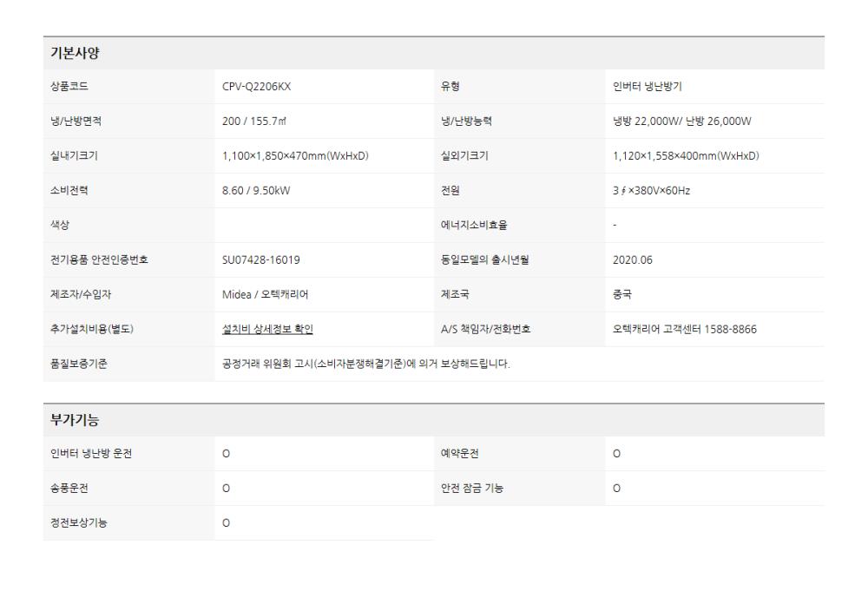Click the Midea / 오텍캐리어 manufacturer value
868x591 pixels.
(265, 294)
